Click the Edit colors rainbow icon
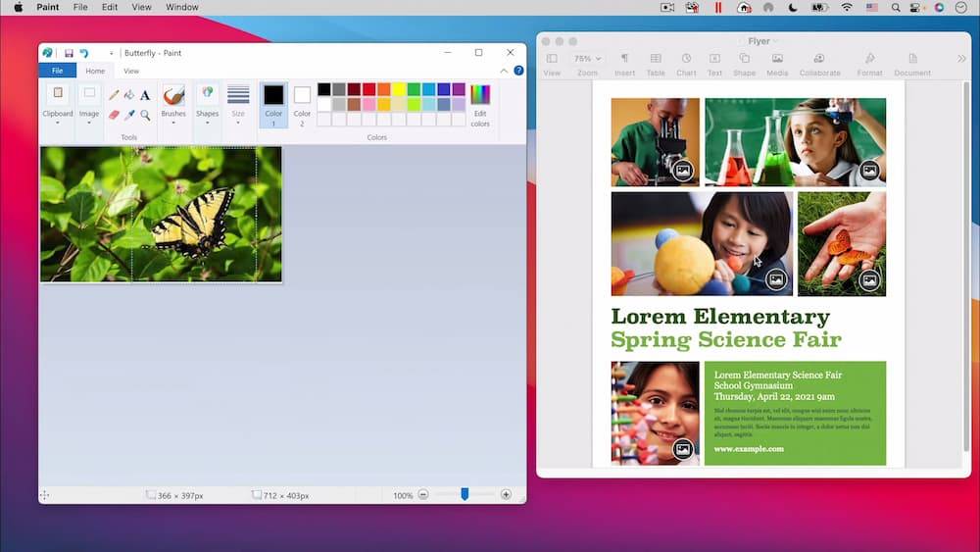980x552 pixels. [x=480, y=94]
